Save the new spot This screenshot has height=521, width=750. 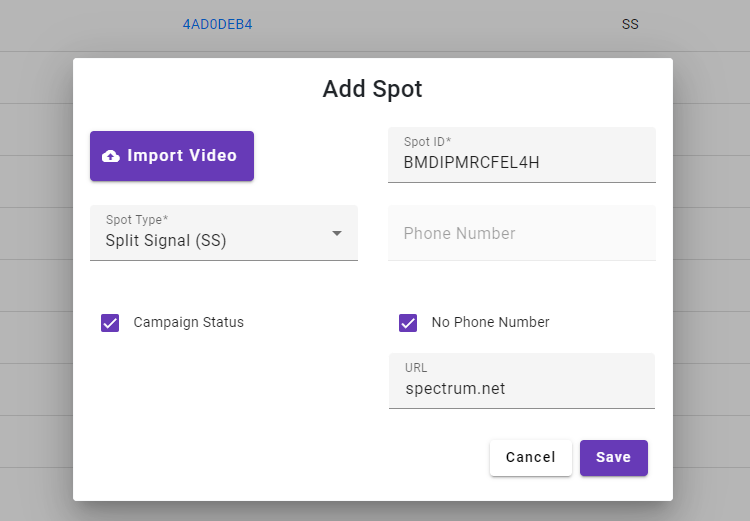pos(614,457)
